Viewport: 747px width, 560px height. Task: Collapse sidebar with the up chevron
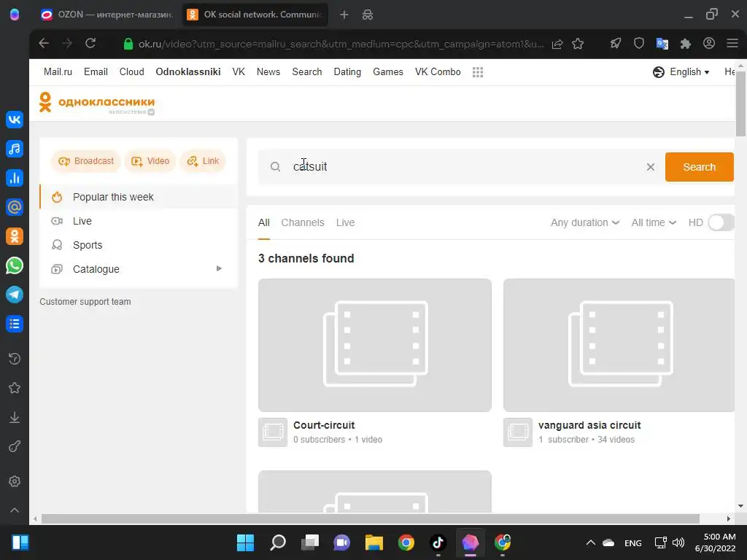(x=15, y=510)
